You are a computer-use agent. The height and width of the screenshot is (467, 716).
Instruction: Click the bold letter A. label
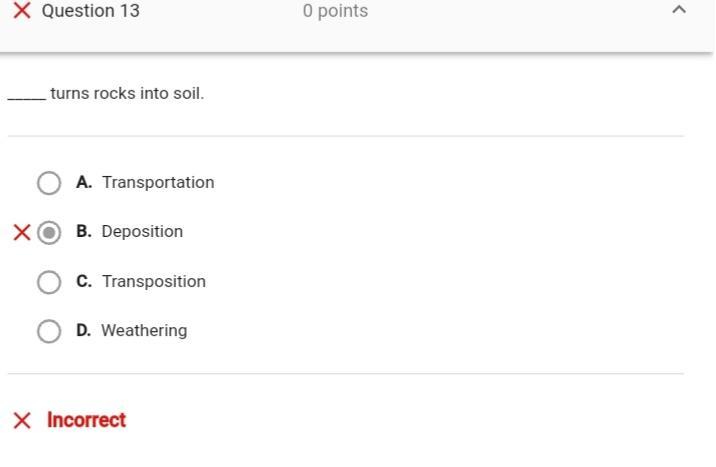[x=84, y=182]
